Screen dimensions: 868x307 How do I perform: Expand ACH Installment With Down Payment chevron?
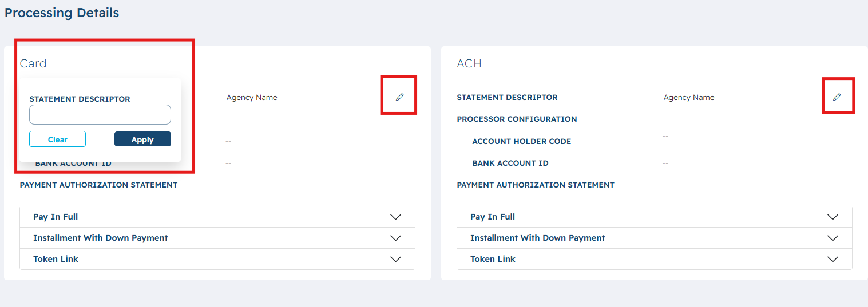[833, 238]
